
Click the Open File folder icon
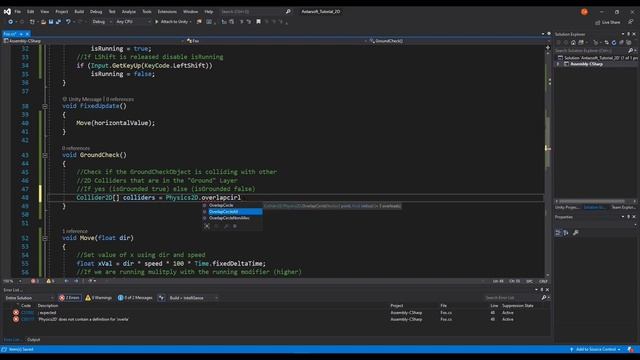[43, 22]
